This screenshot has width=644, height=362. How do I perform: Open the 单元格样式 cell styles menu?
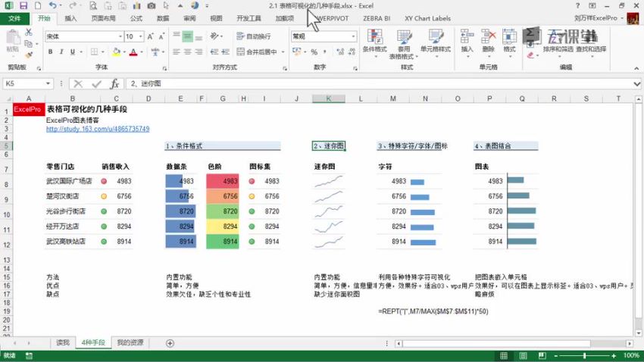click(436, 43)
